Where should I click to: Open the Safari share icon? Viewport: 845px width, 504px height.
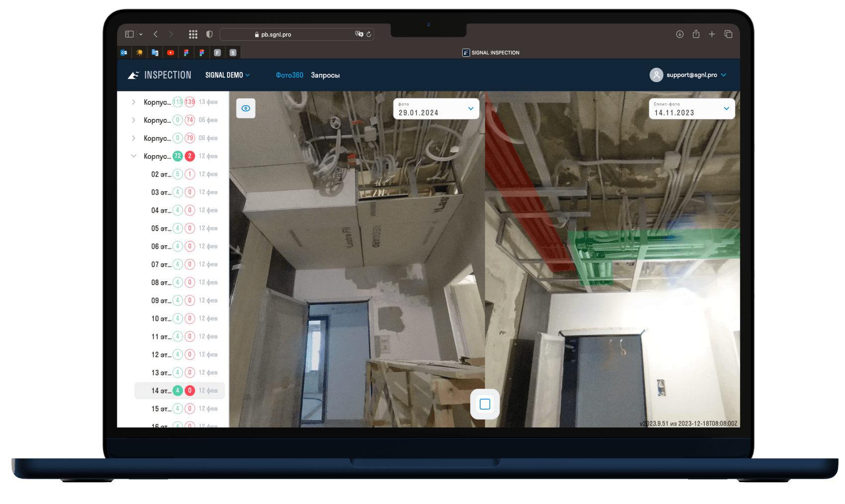696,34
